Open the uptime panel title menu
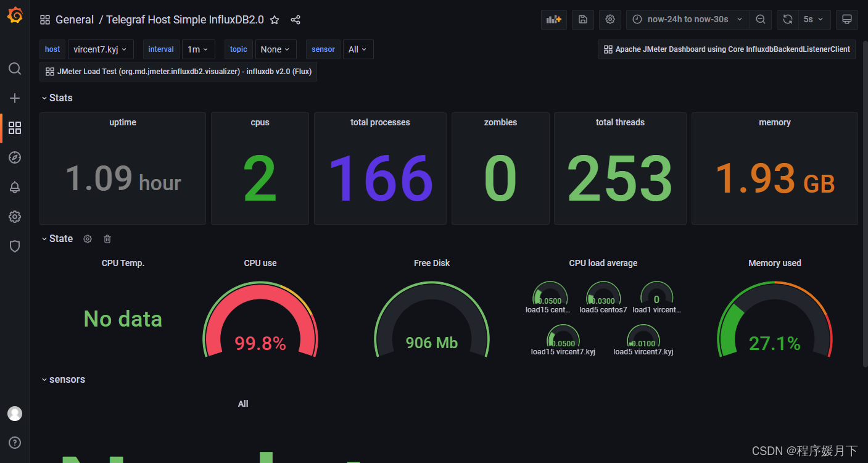 click(123, 122)
